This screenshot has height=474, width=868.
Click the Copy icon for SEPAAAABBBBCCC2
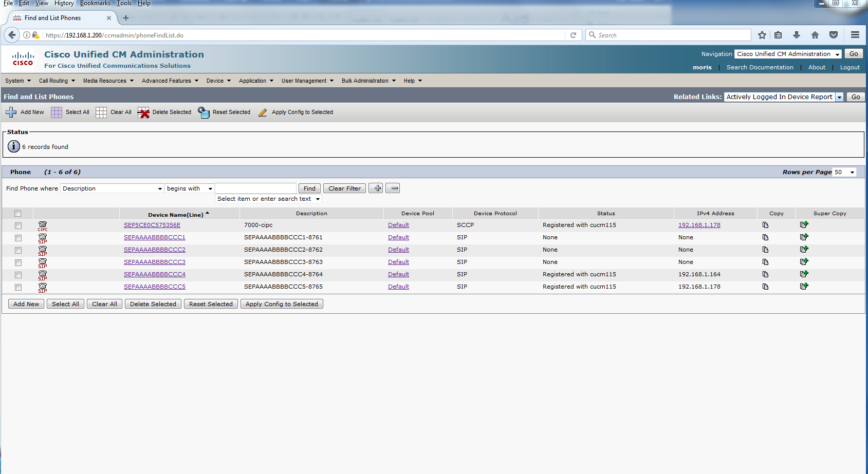(765, 250)
